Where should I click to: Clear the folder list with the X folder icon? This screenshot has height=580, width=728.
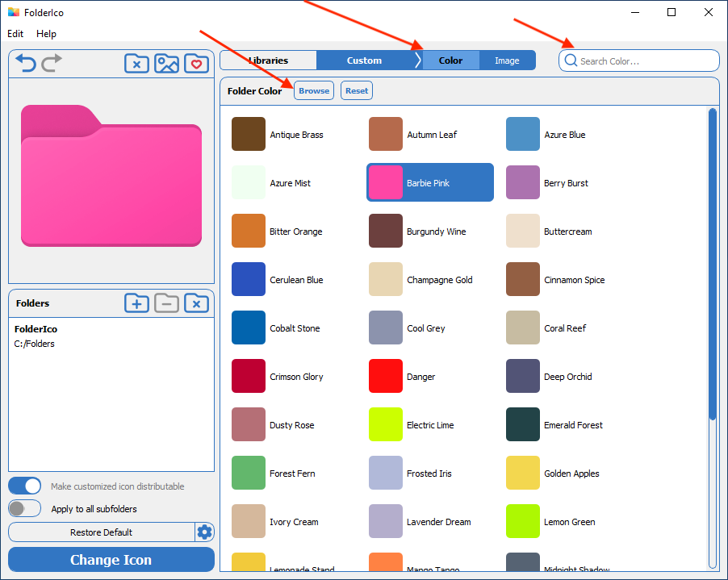(196, 303)
